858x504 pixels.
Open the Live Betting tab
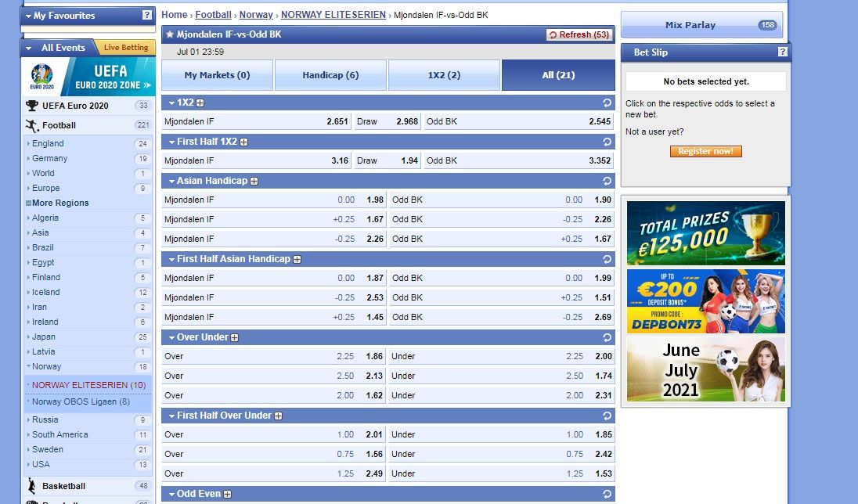click(x=125, y=48)
